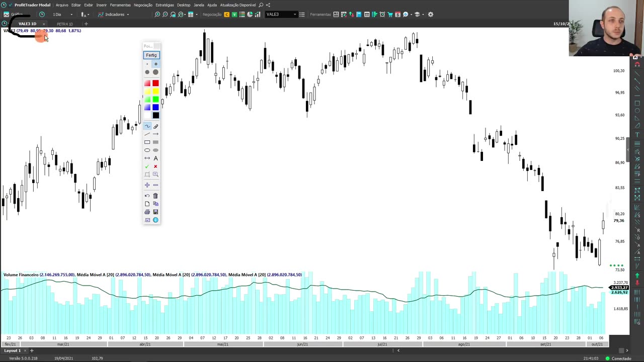Click the printer icon in palette

(147, 212)
